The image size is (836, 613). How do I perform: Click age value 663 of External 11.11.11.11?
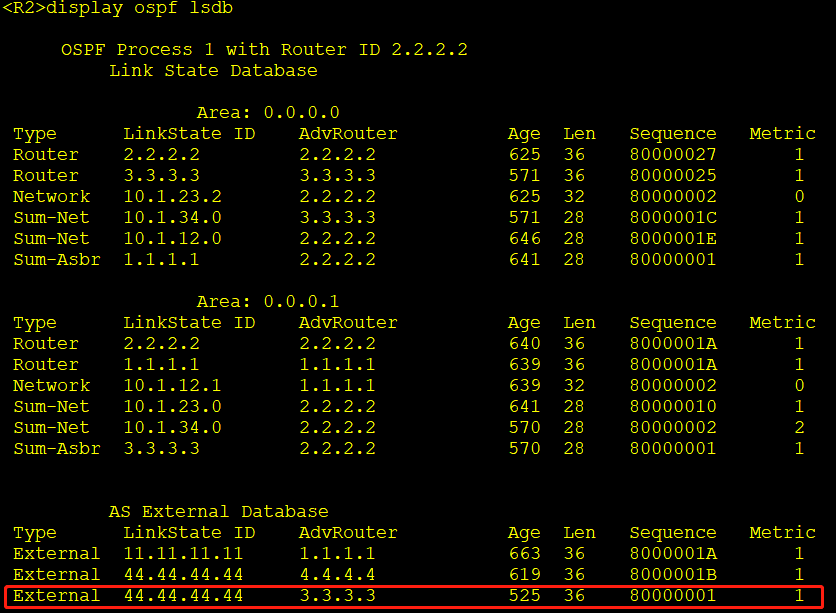[x=525, y=554]
